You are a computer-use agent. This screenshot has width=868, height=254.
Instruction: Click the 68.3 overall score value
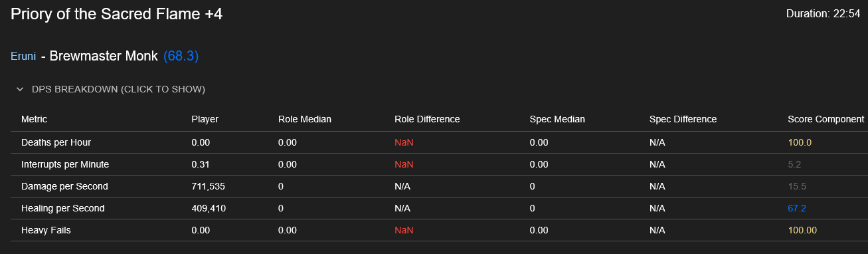(181, 57)
